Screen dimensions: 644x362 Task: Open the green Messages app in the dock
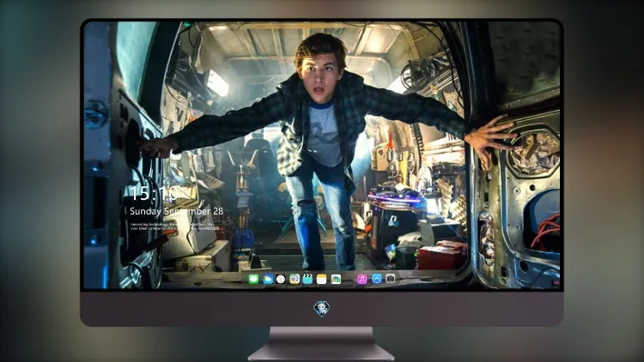point(253,280)
